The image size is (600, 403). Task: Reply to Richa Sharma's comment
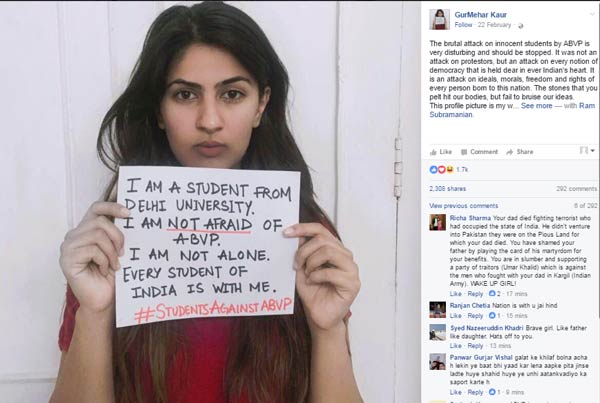point(475,294)
